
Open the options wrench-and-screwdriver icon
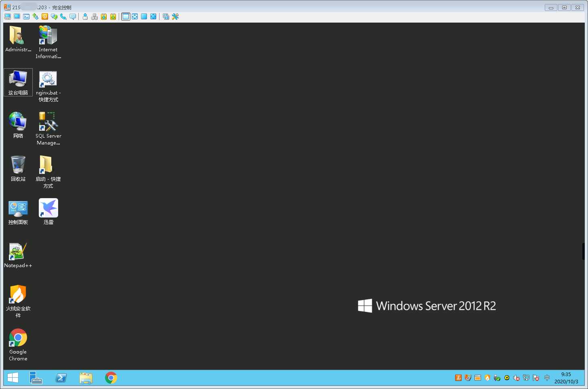pyautogui.click(x=175, y=17)
